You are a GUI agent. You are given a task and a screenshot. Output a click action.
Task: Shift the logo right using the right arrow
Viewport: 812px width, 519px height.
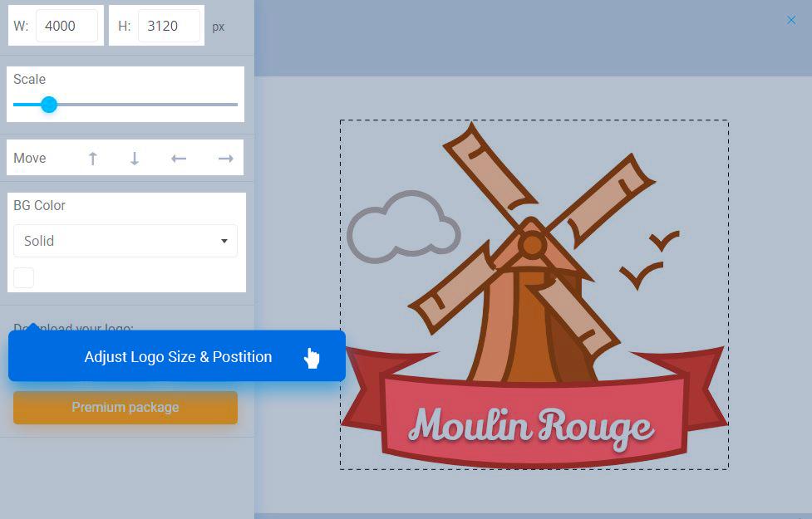(x=226, y=159)
